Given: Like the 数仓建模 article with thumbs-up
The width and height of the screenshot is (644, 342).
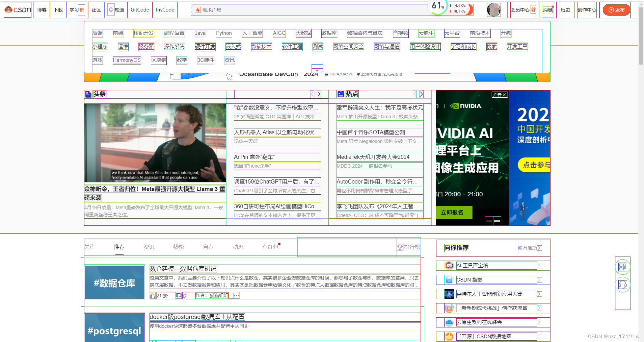Looking at the screenshot, I should click(153, 296).
